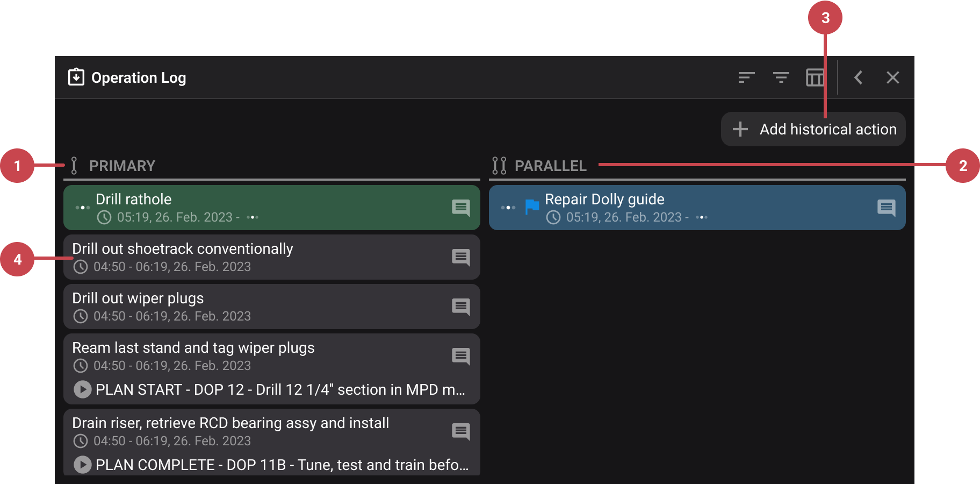Collapse the panel using the left chevron
This screenshot has width=980, height=484.
point(858,77)
